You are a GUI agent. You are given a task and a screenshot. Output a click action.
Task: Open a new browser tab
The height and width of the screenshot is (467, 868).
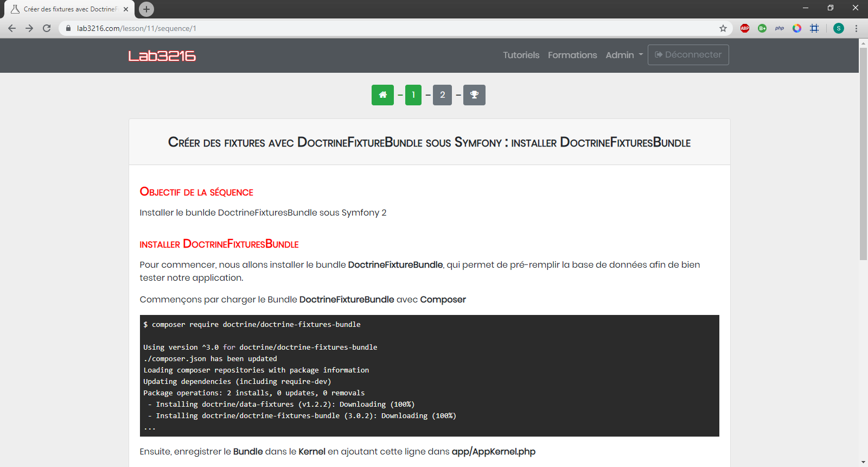click(146, 9)
